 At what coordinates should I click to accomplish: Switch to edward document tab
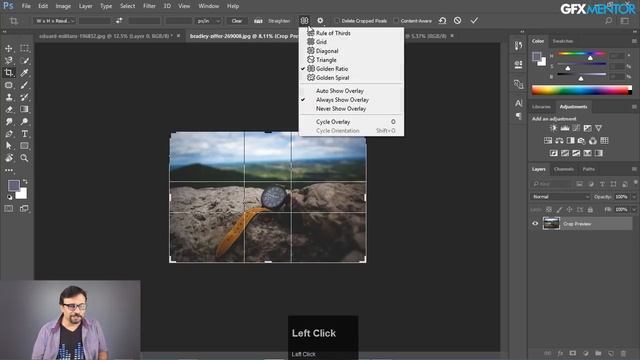105,36
